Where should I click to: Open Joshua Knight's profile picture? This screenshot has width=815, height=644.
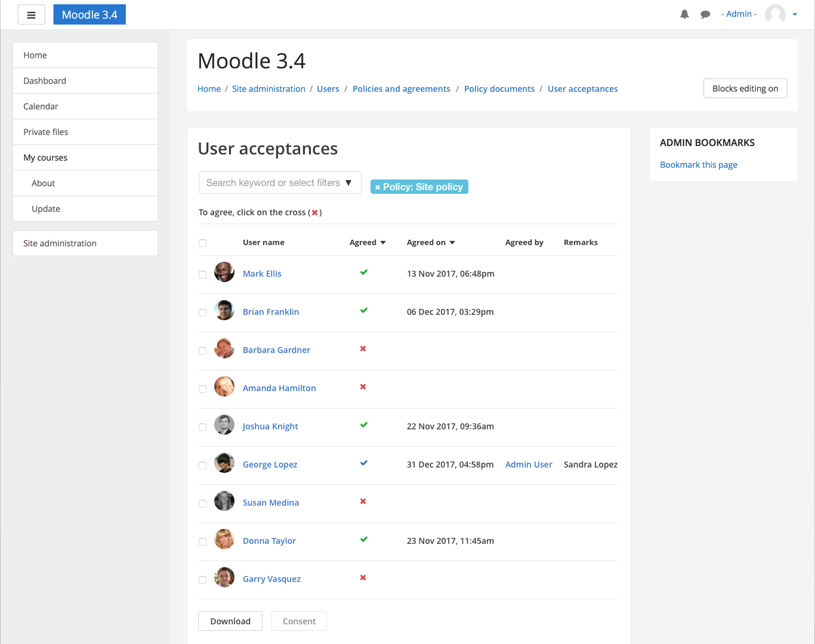224,425
